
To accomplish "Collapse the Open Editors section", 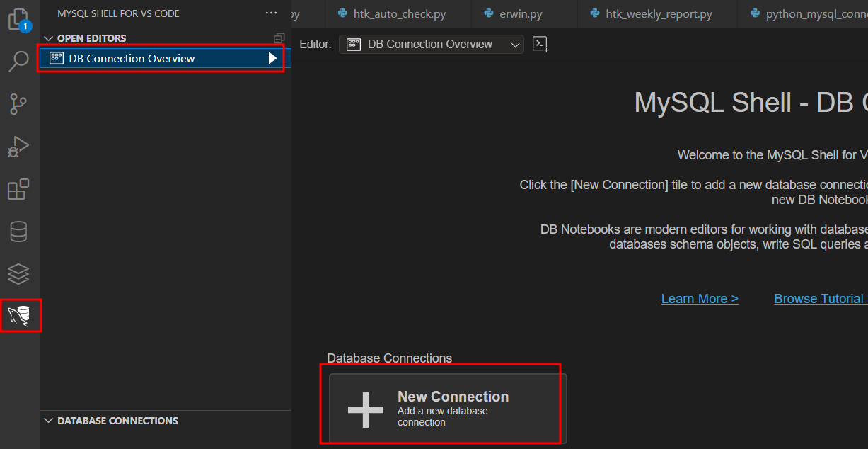I will click(x=48, y=38).
